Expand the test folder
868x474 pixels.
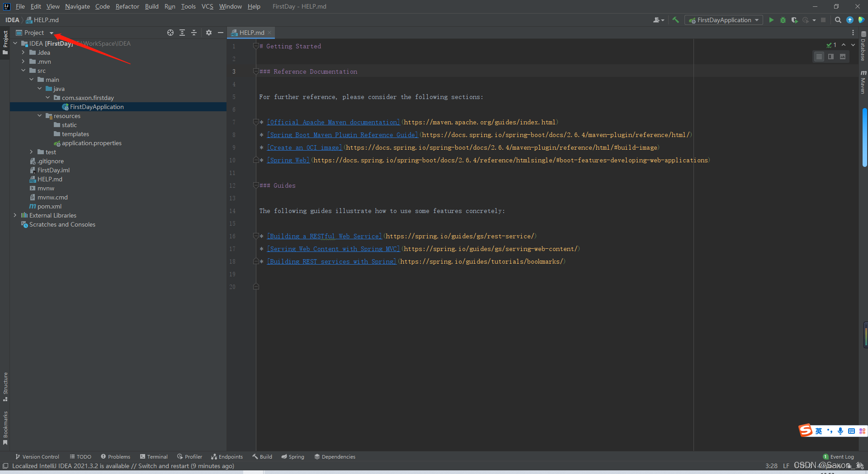click(31, 152)
